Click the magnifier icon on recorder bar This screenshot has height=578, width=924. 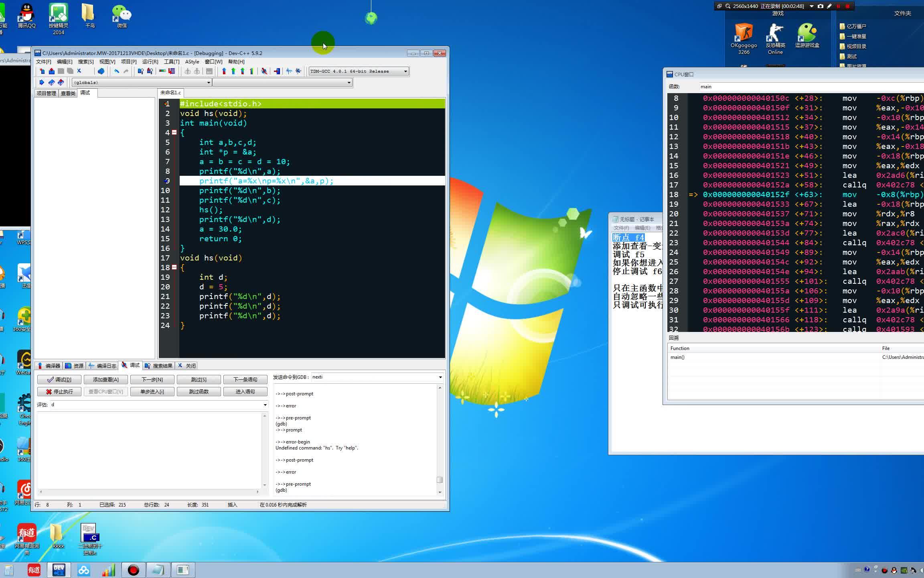point(728,6)
